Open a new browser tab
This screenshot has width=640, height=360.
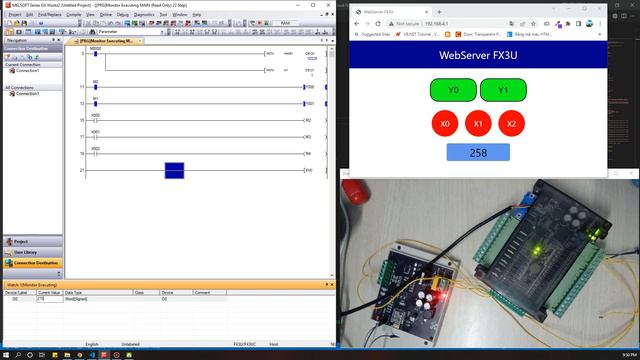(x=439, y=12)
